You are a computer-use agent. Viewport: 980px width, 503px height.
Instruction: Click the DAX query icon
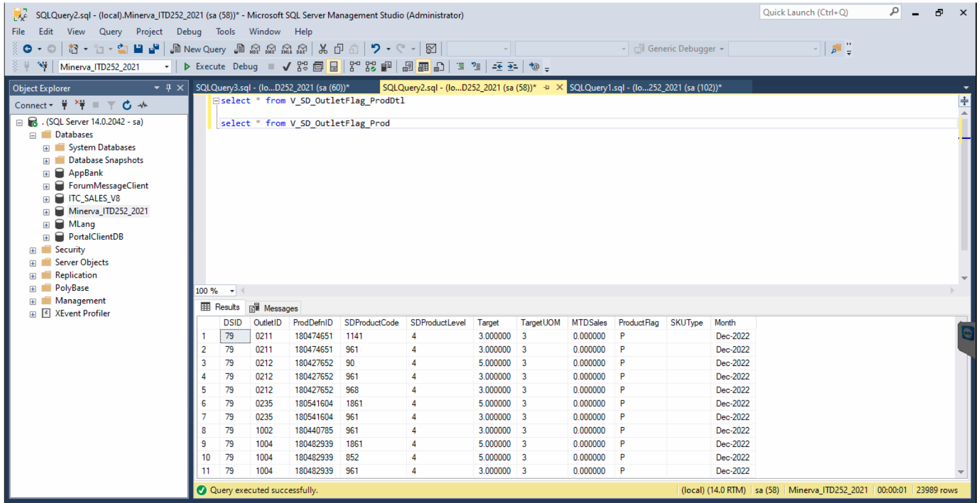point(302,49)
